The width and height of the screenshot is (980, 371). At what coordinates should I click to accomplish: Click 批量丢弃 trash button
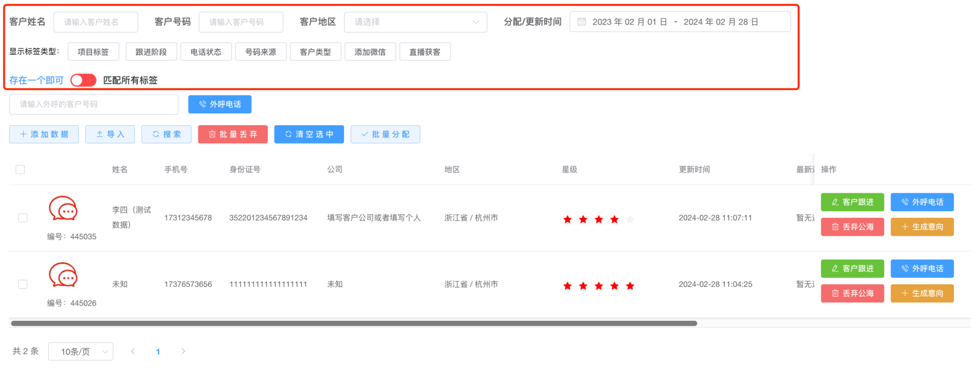(232, 134)
